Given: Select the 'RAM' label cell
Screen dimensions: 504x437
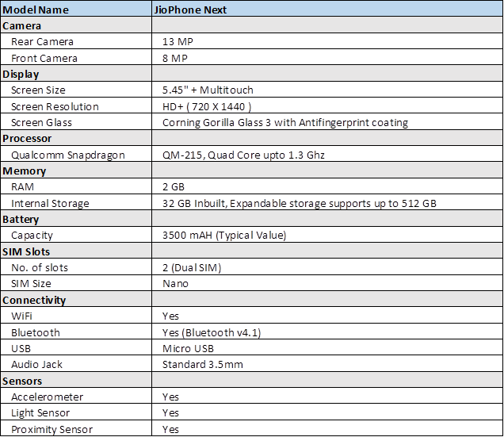Looking at the screenshot, I should (76, 186).
